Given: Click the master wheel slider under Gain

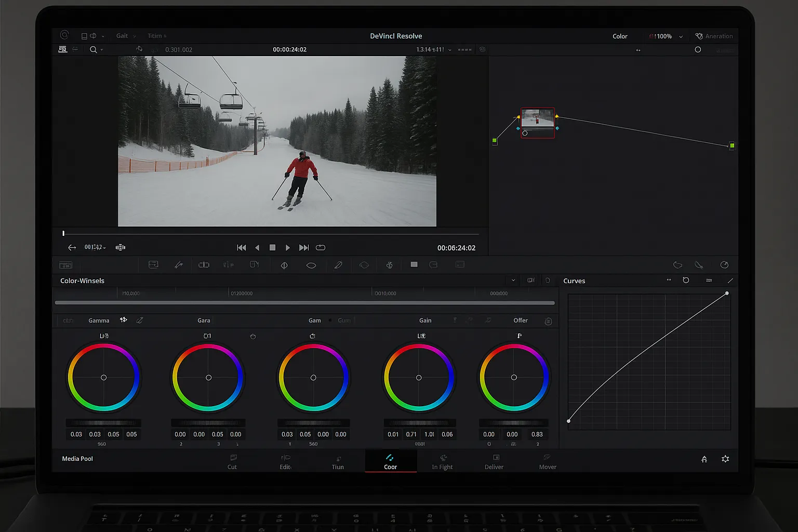Looking at the screenshot, I should pyautogui.click(x=419, y=423).
